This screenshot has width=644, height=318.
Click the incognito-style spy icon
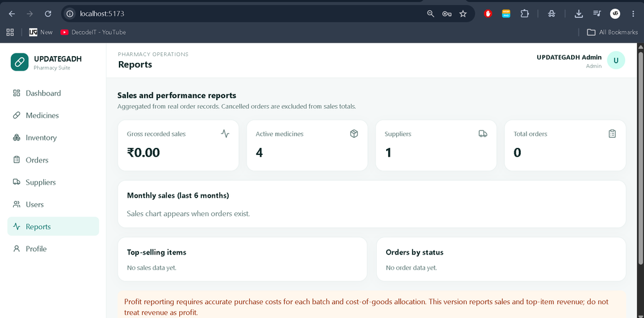pos(552,14)
